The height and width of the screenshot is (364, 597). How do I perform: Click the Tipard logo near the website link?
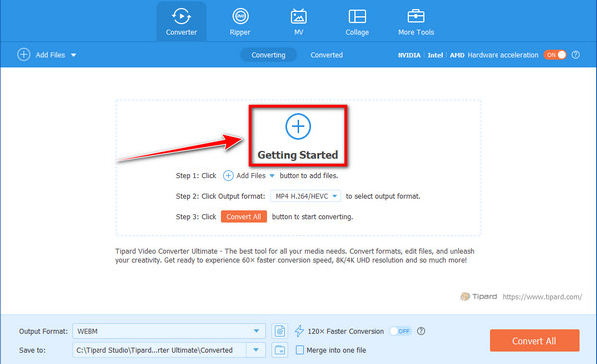coord(479,297)
